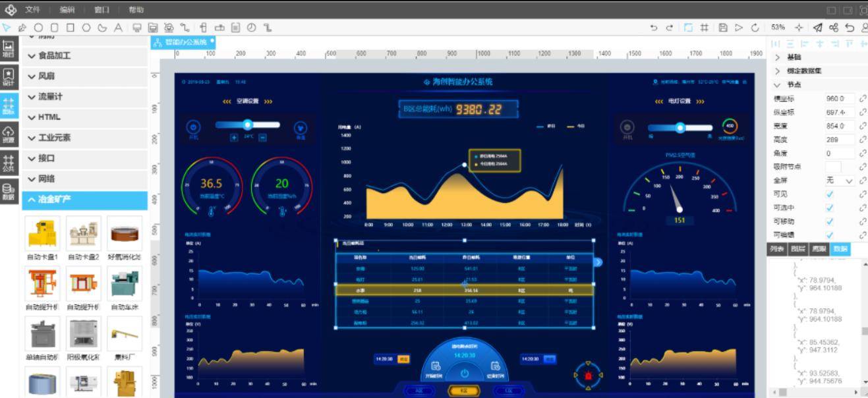
Task: Select the 单轴自动机 component thumbnail
Action: pyautogui.click(x=43, y=334)
